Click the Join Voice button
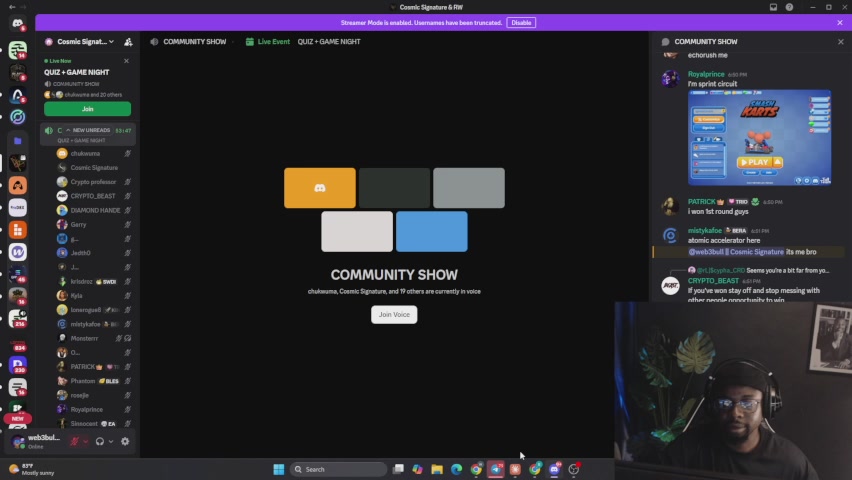 [394, 314]
